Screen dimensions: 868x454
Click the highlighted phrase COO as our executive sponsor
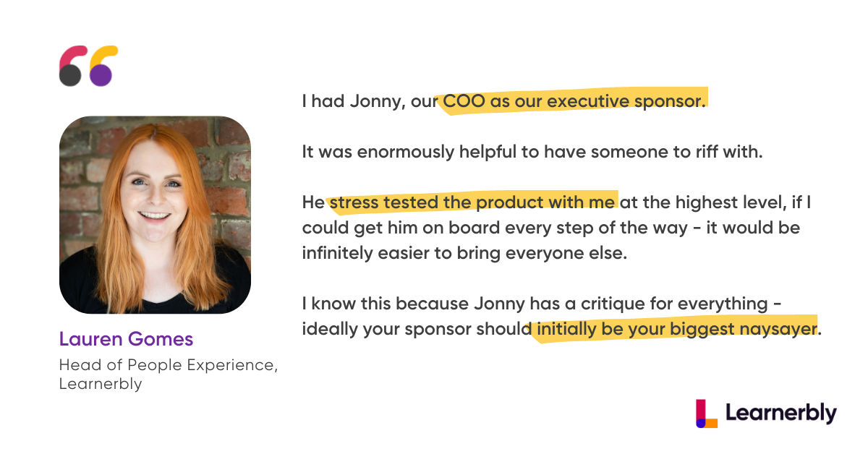point(574,101)
